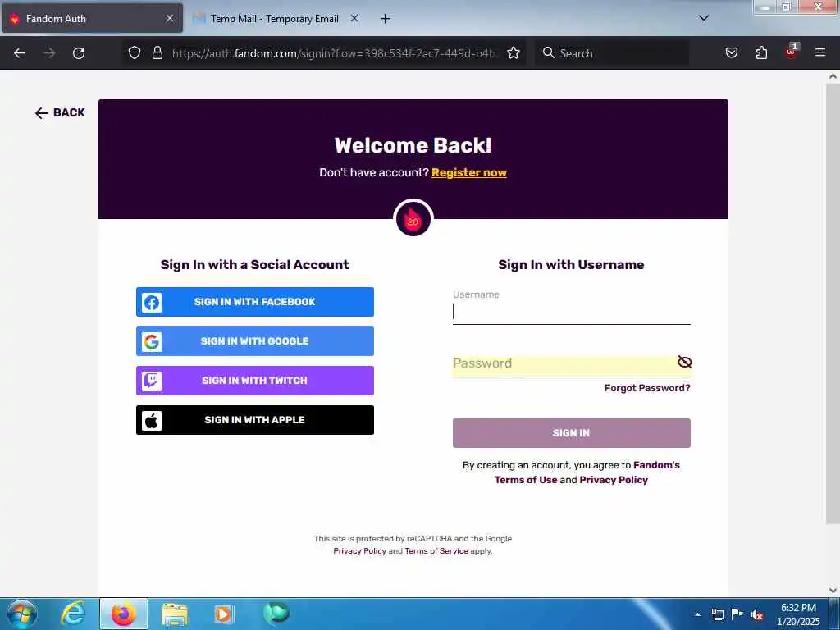Viewport: 840px width, 630px height.
Task: Open Windows Explorer folder in taskbar
Action: coord(175,614)
